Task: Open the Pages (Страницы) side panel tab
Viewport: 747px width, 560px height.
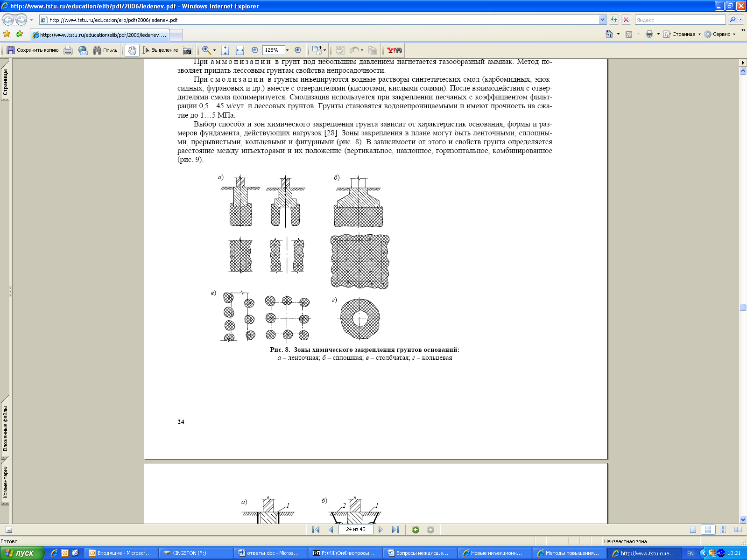Action: coord(5,82)
